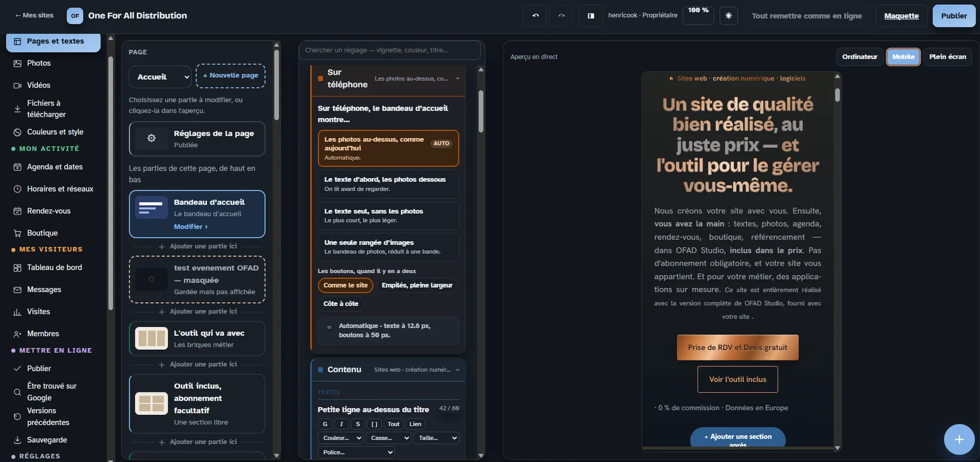Click '+ Nouvelle page' button
This screenshot has height=462, width=980.
point(230,76)
